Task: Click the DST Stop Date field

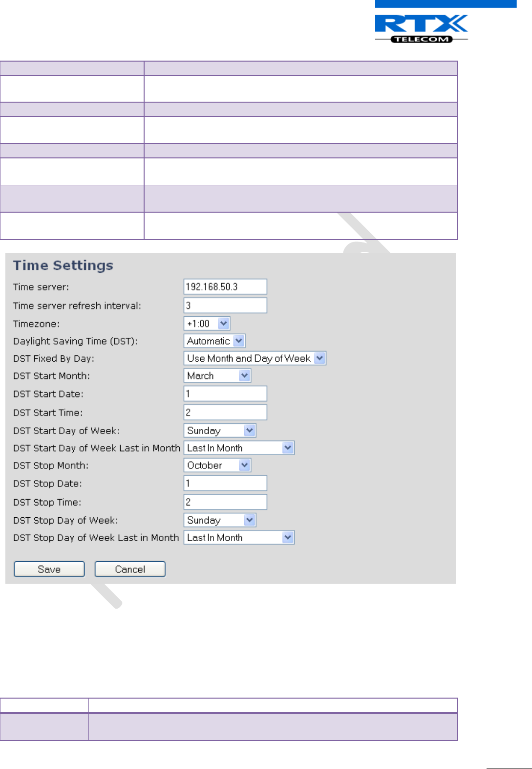Action: click(x=225, y=483)
